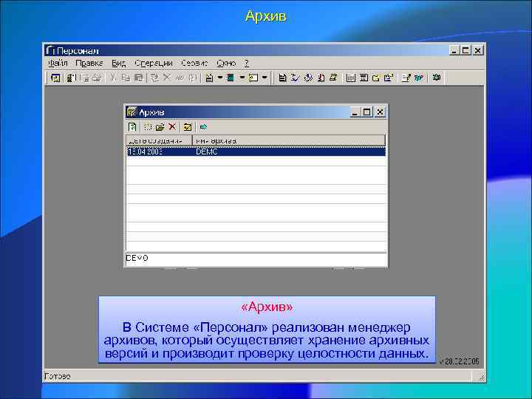Open the ? help menu
Image resolution: width=532 pixels, height=399 pixels.
247,64
